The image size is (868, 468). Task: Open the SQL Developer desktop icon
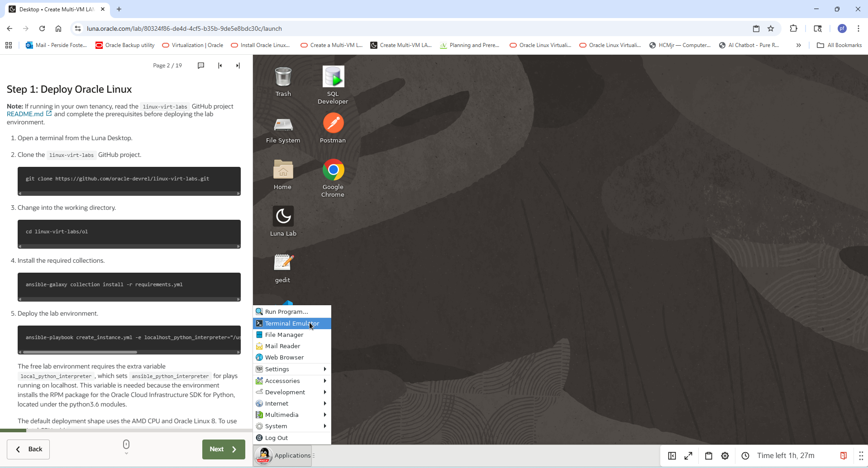click(333, 77)
